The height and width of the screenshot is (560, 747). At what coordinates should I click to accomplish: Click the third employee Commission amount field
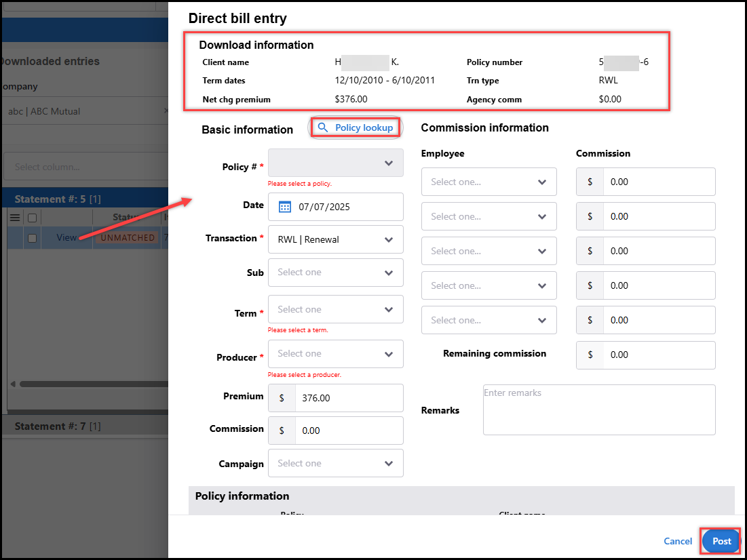pyautogui.click(x=659, y=251)
